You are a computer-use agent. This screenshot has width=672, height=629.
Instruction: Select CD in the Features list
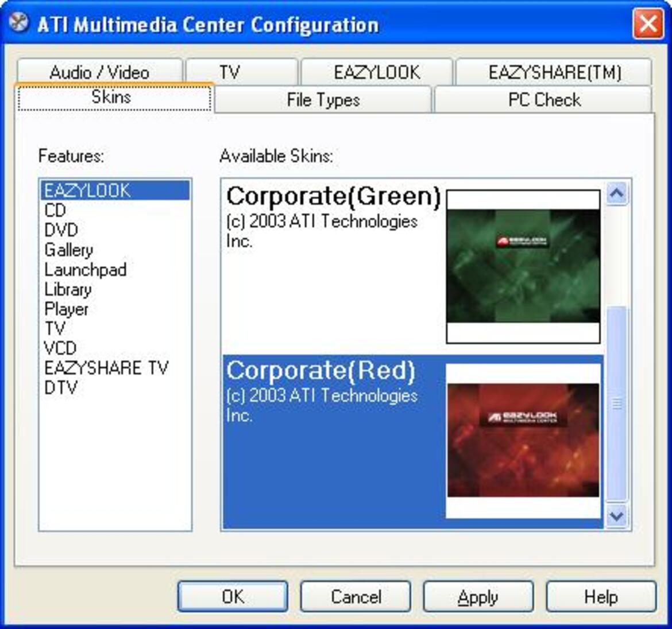[115, 210]
